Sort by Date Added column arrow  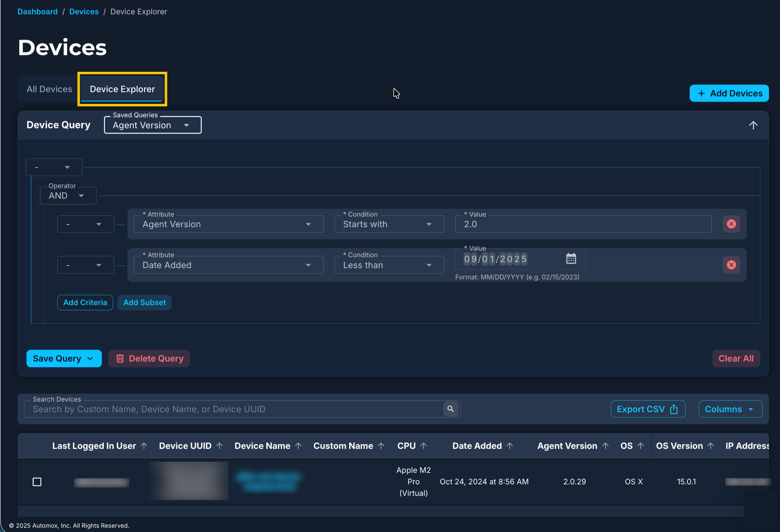coord(510,446)
